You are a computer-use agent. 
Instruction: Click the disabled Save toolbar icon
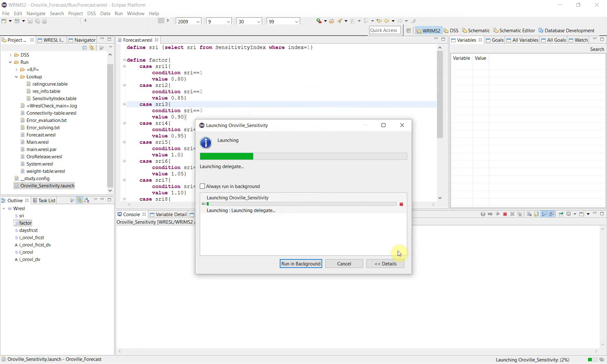tap(30, 21)
